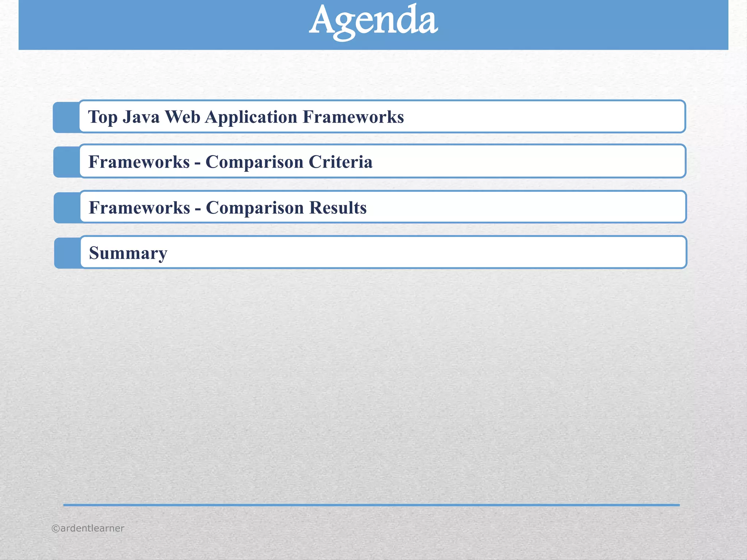747x560 pixels.
Task: Click blue tab beside Comparison Results item
Action: coord(67,208)
